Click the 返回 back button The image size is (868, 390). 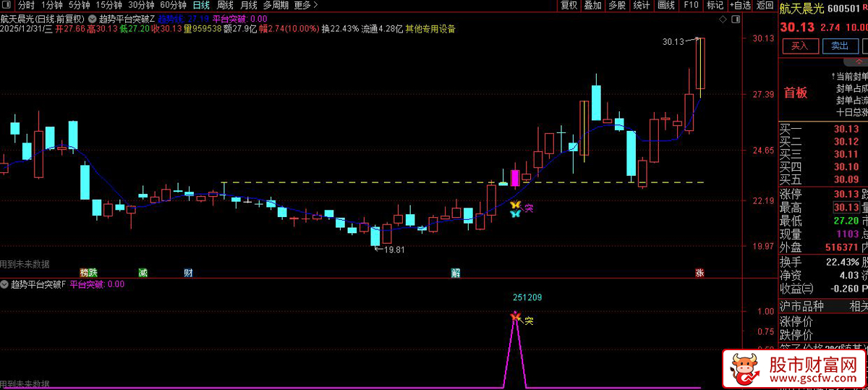[765, 5]
